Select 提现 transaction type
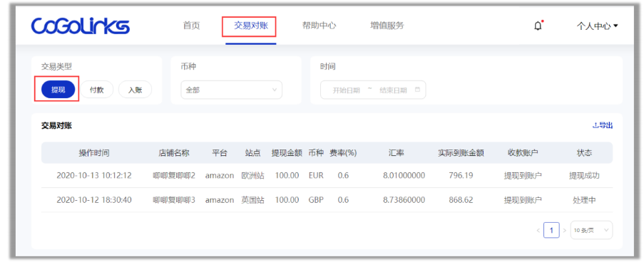 (58, 90)
